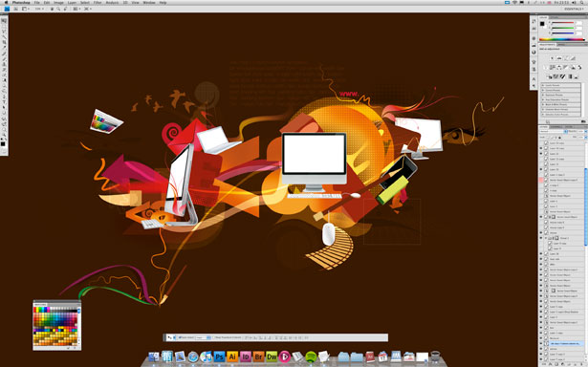
Task: Open Safari from the Dock
Action: (x=193, y=356)
